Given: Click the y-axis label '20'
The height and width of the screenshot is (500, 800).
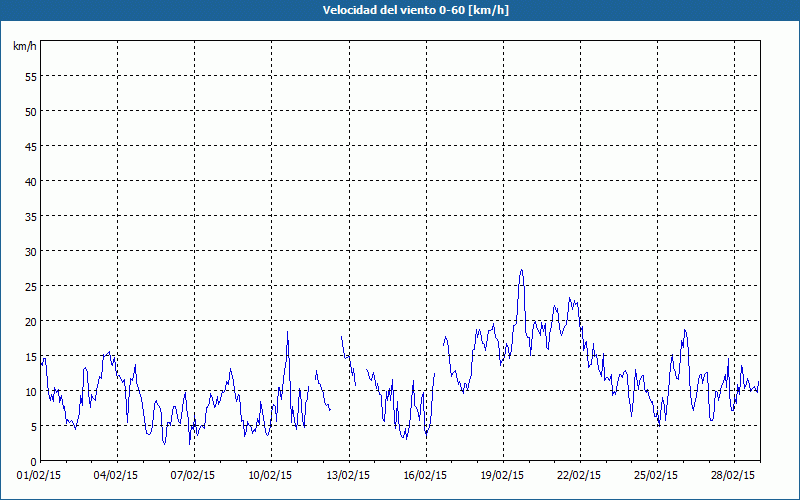Looking at the screenshot, I should coord(31,321).
